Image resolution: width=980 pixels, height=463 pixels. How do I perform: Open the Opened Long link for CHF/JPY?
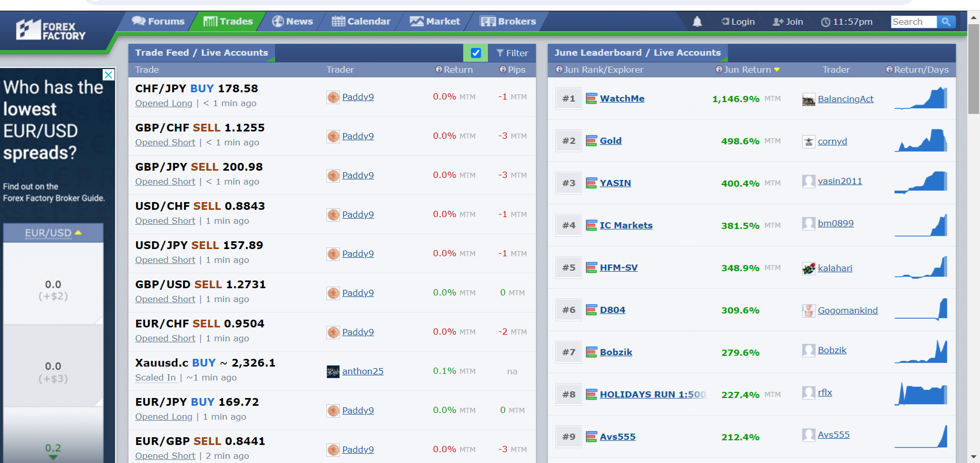pos(164,103)
